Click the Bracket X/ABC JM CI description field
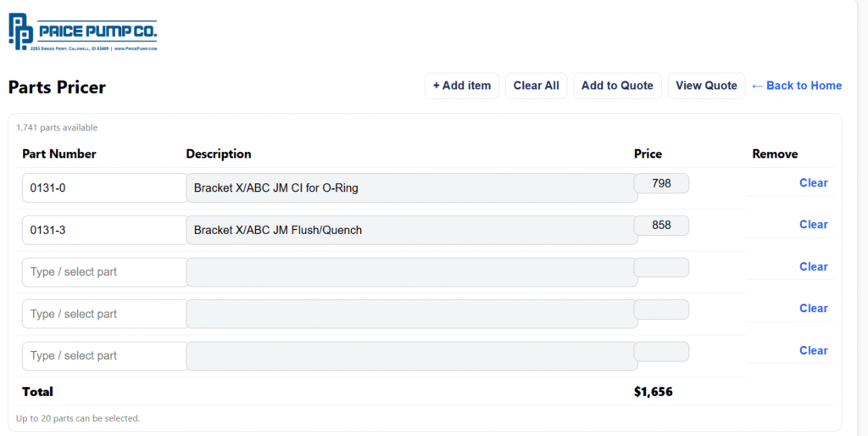Screen dimensions: 868x436 coord(411,188)
